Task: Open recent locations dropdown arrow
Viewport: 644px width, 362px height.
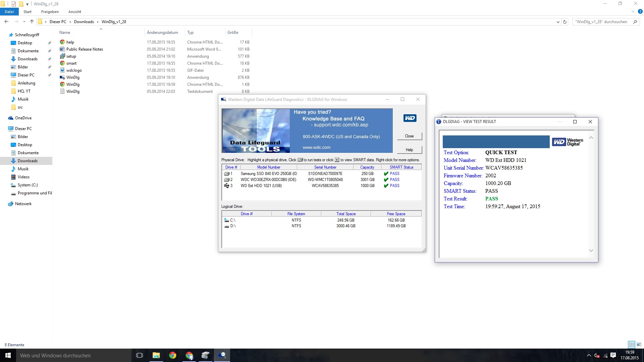Action: pos(24,22)
